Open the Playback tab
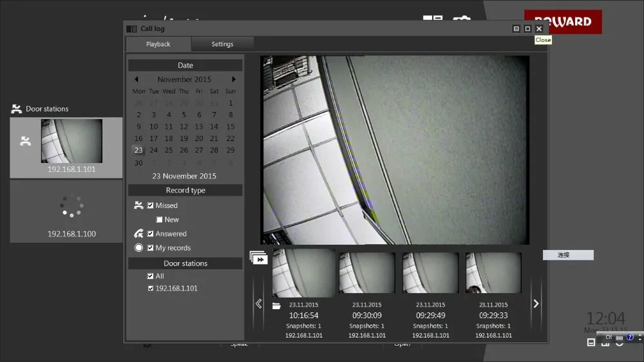 [x=158, y=44]
